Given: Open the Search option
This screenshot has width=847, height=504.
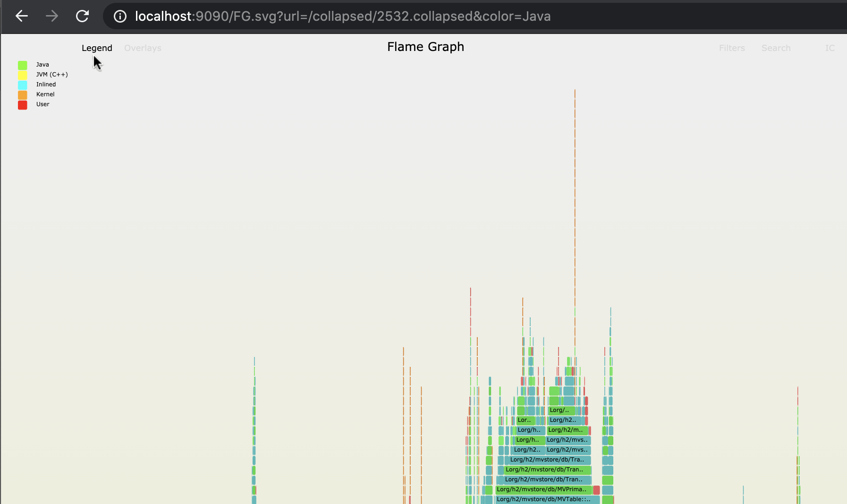Looking at the screenshot, I should (x=776, y=48).
